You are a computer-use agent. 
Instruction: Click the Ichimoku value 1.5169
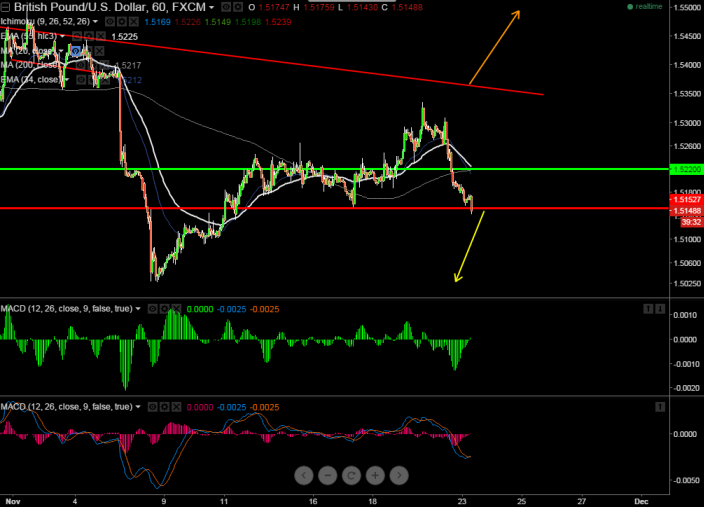(157, 22)
